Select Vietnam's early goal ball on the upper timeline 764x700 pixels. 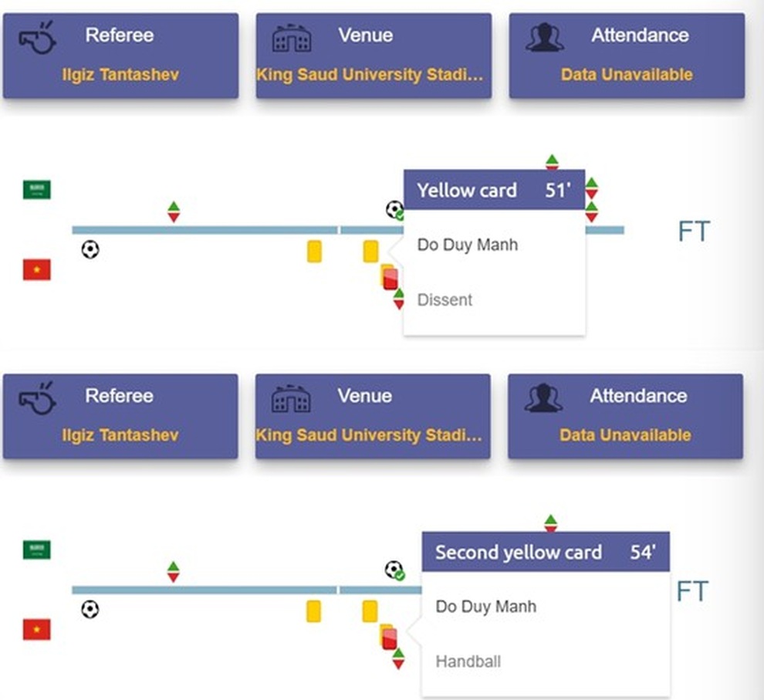coord(90,249)
